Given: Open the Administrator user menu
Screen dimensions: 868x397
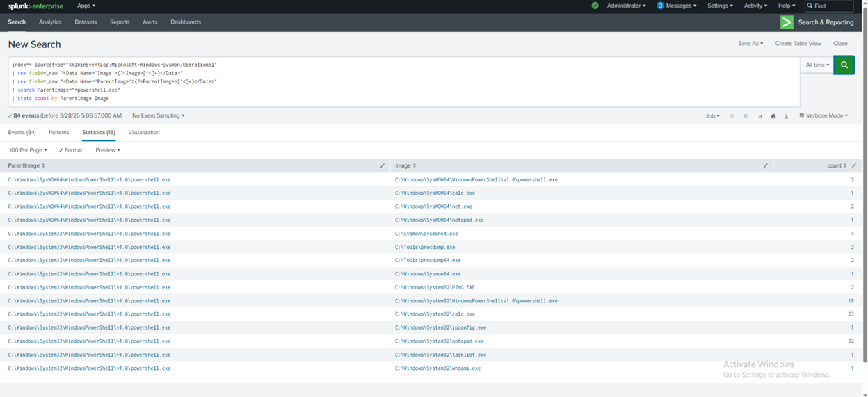Looking at the screenshot, I should click(626, 6).
